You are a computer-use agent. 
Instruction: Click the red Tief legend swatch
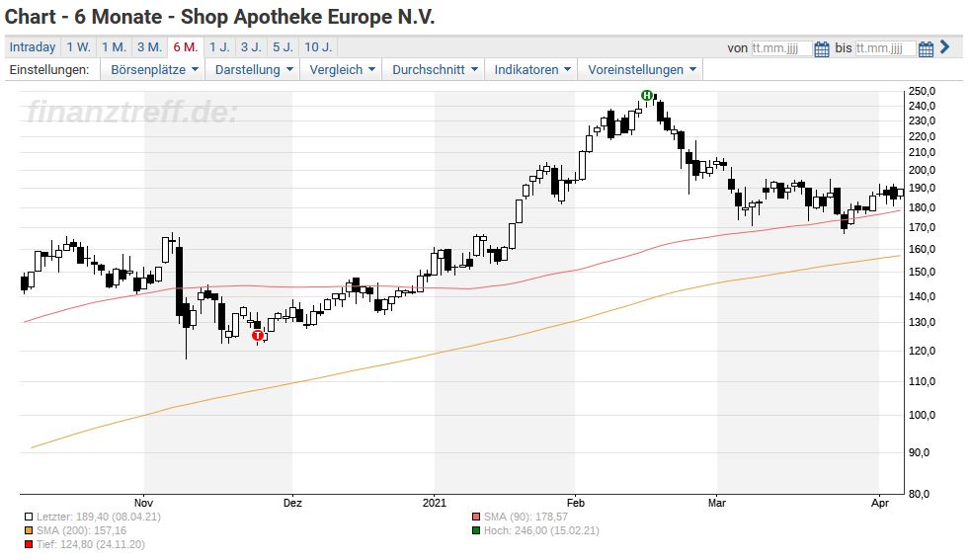pos(29,544)
